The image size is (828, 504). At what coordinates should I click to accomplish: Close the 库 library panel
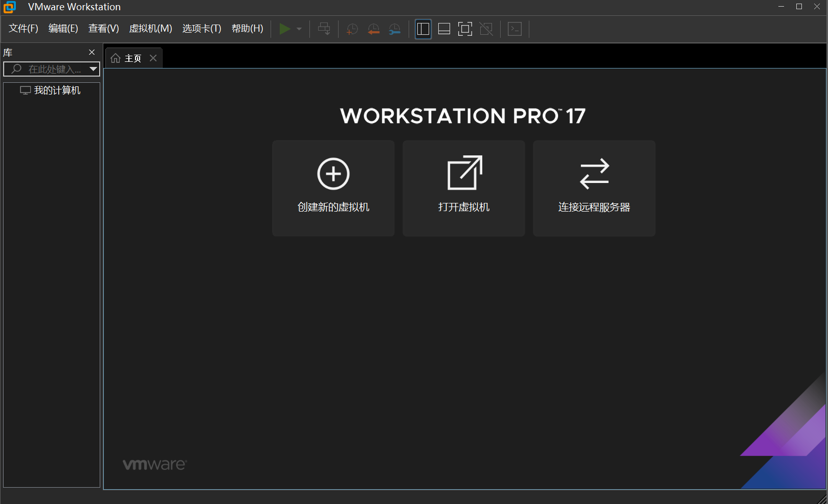[x=92, y=52]
